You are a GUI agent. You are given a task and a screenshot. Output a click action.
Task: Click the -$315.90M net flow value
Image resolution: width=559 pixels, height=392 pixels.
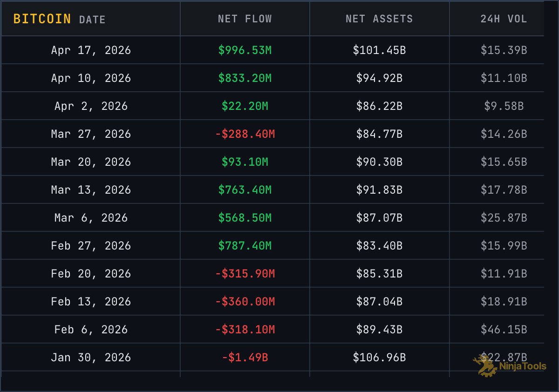245,274
